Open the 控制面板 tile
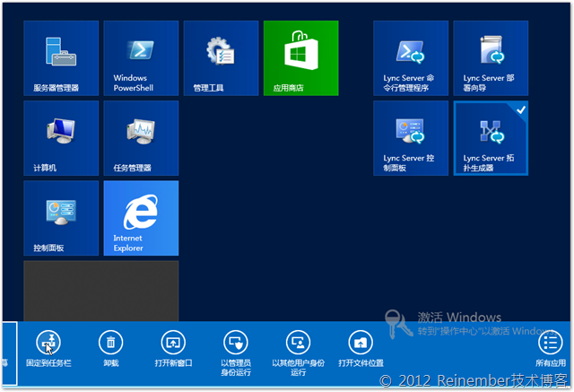Viewport: 574px width, 392px height. pos(61,218)
